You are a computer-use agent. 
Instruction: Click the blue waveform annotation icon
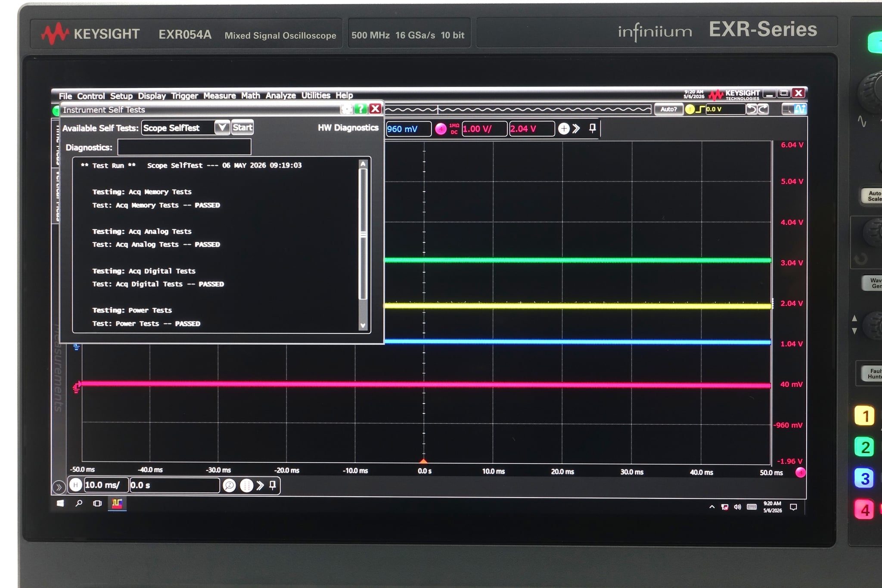tap(800, 109)
